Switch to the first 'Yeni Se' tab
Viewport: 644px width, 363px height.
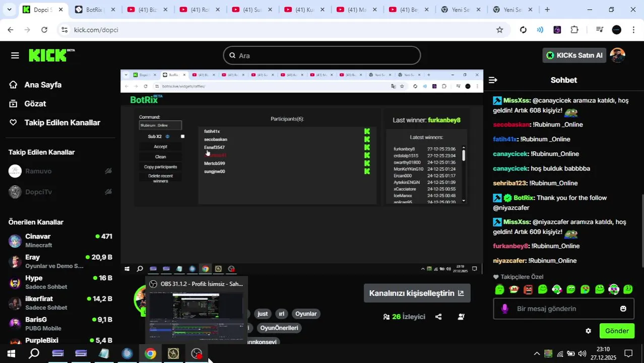coord(461,10)
